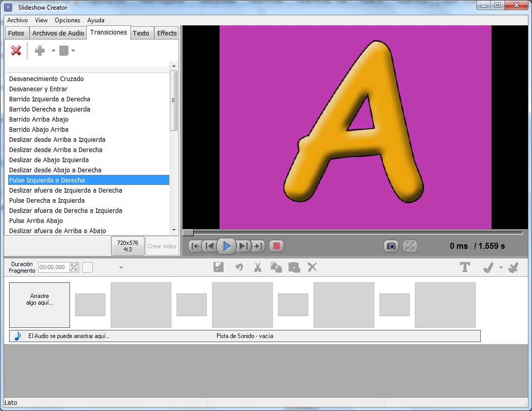Click the fullscreen preview icon
The image size is (532, 411).
point(410,246)
